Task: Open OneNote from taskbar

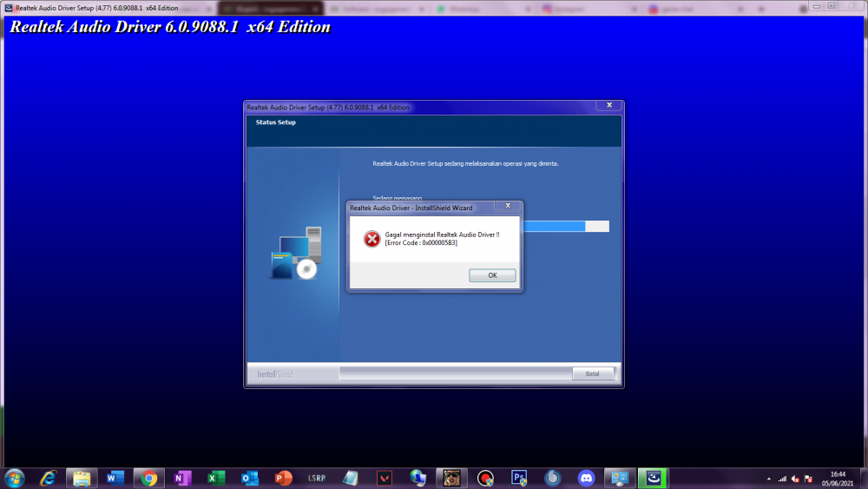Action: point(182,478)
